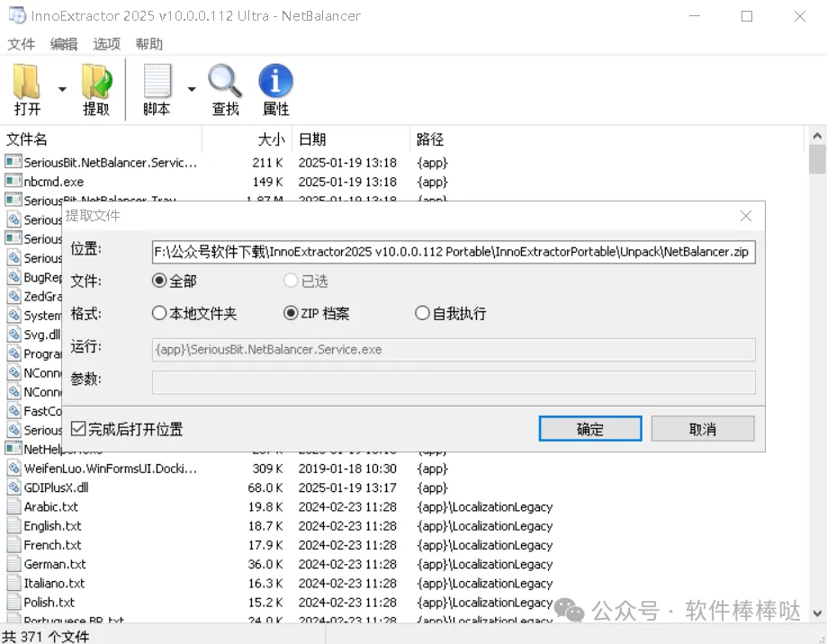Click the WeifenLuo.WinFormsUI.Docki... file icon

(13, 468)
